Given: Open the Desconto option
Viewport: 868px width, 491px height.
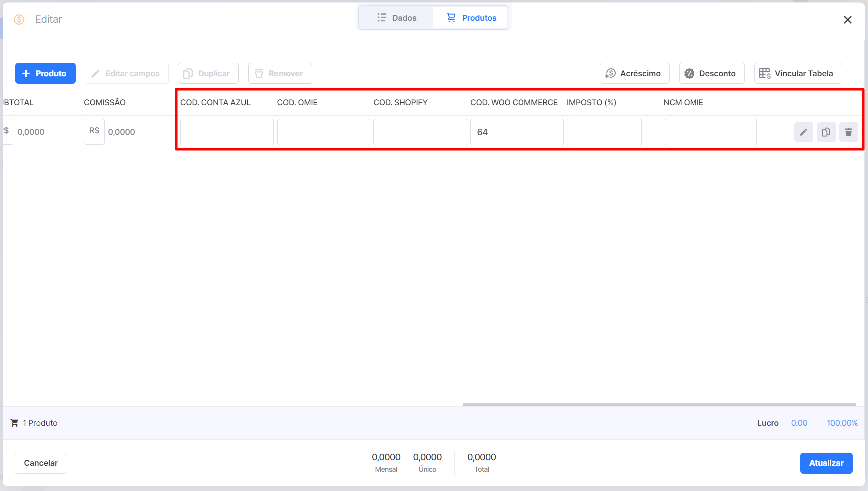Looking at the screenshot, I should pyautogui.click(x=711, y=73).
